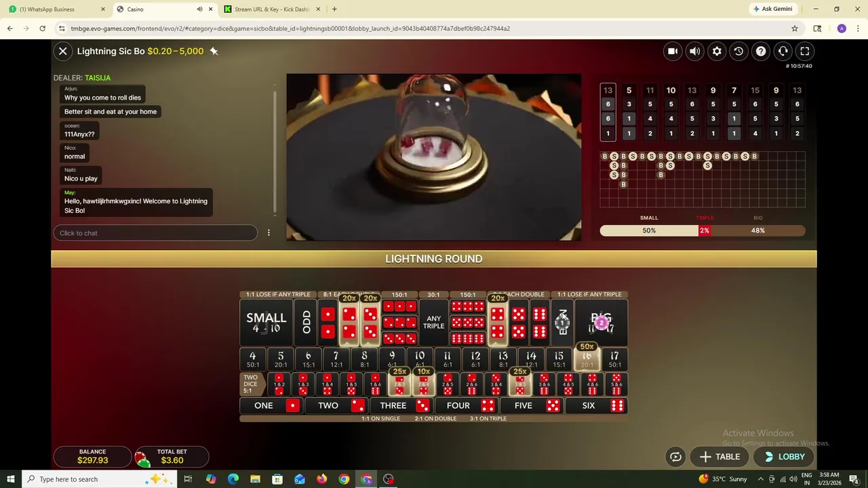This screenshot has width=868, height=488.
Task: Switch to WhatsApp Business browser tab
Action: point(56,9)
